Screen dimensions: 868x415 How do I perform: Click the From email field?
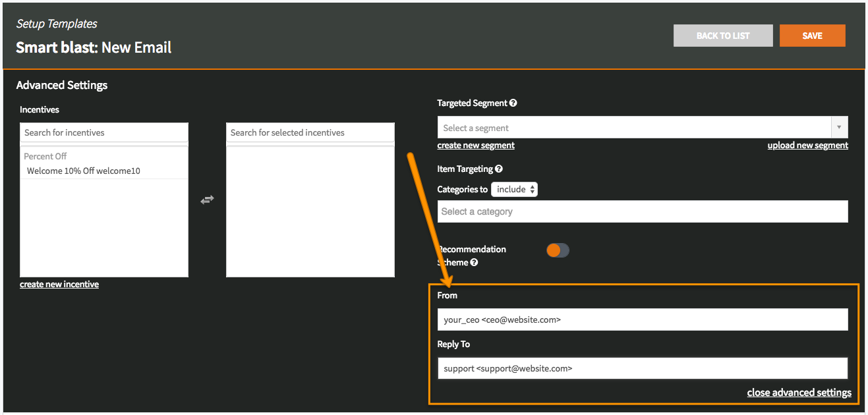[643, 319]
